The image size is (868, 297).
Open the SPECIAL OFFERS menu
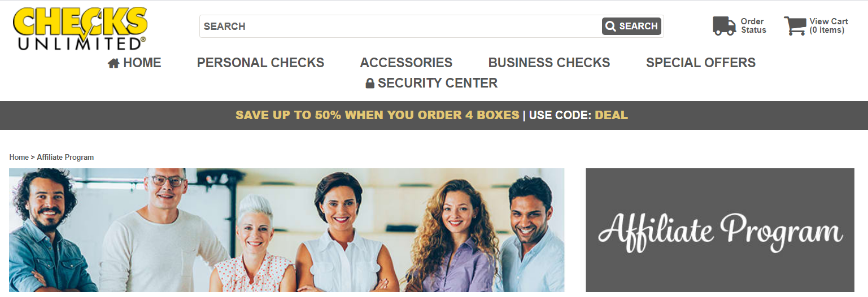pos(701,63)
